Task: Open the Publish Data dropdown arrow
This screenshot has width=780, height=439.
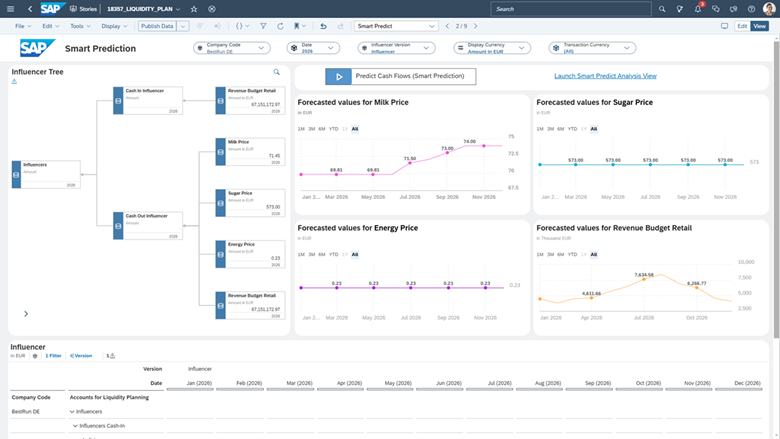Action: [183, 26]
